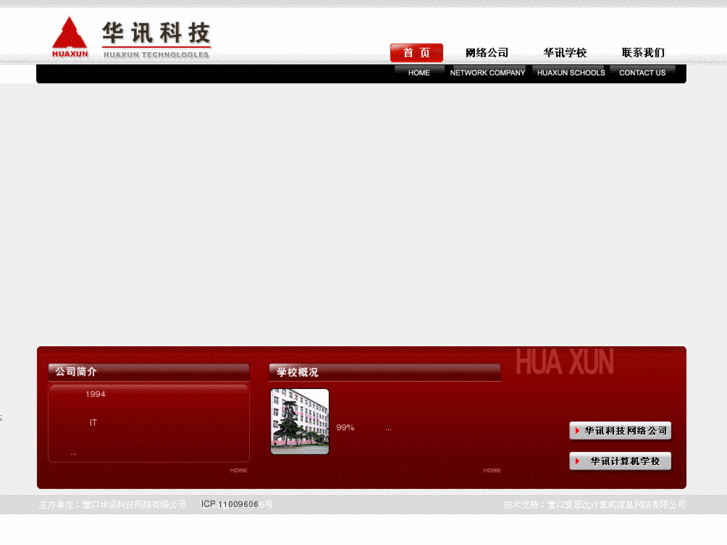727x545 pixels.
Task: Click the 华讯计算机学校 button
Action: tap(620, 462)
